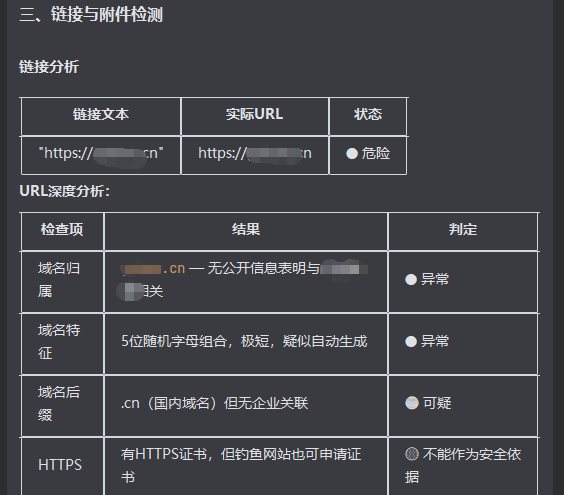Select text .cn（国内域名）但无企业关联
Image resolution: width=564 pixels, height=495 pixels.
coord(214,403)
